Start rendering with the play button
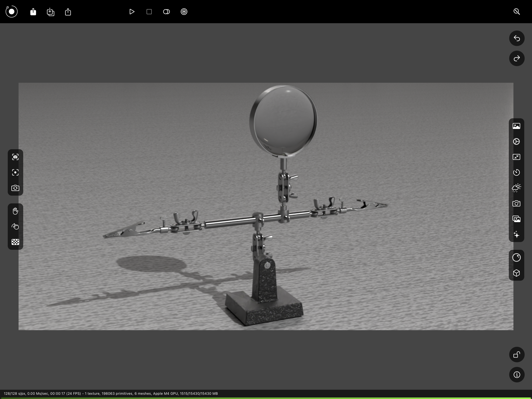This screenshot has height=399, width=532. pyautogui.click(x=132, y=12)
